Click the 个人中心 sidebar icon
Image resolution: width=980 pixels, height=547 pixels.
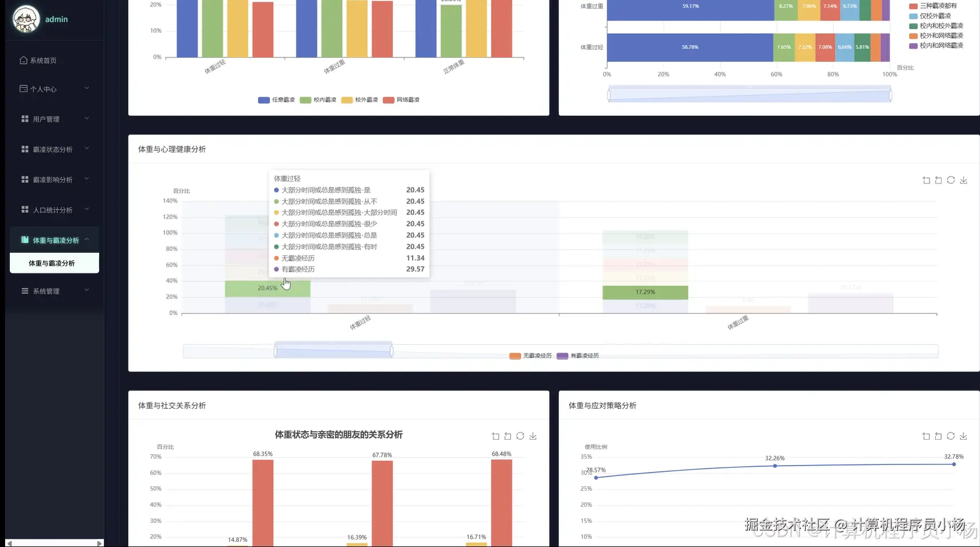click(23, 89)
